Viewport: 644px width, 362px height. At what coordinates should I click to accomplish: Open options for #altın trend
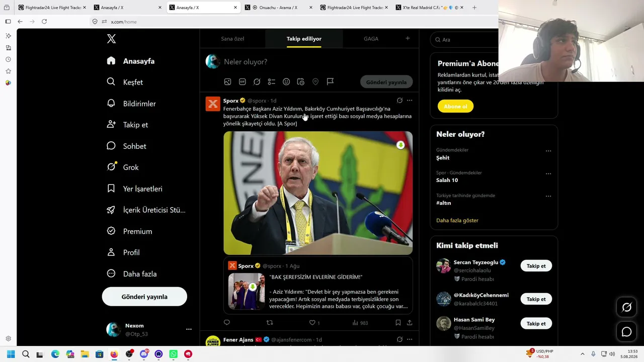(548, 196)
